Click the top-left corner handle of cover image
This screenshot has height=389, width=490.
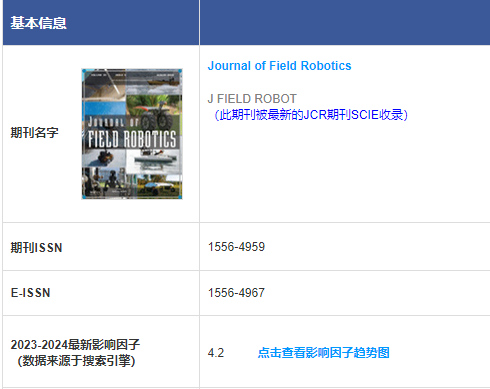(84, 71)
